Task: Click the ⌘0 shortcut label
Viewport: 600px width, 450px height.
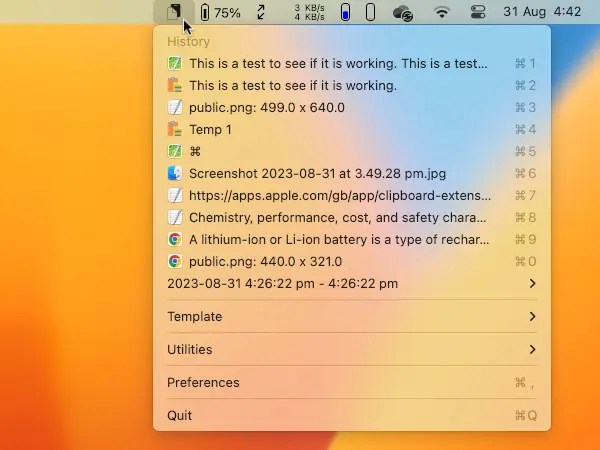Action: point(525,262)
